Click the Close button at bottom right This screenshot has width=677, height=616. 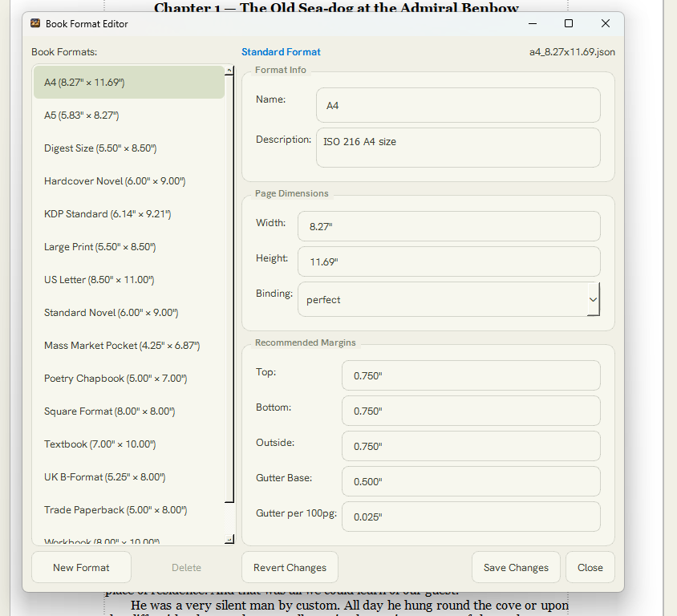[590, 567]
